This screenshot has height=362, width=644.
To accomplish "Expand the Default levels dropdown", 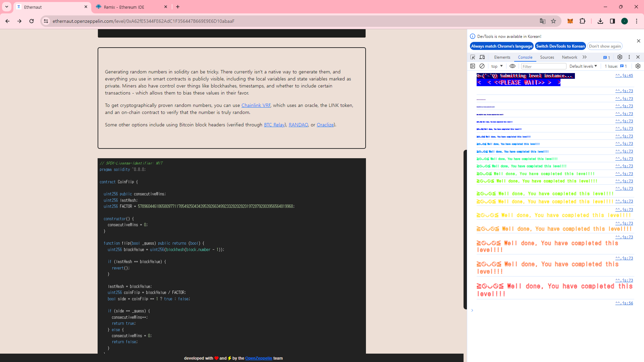I will pyautogui.click(x=583, y=66).
